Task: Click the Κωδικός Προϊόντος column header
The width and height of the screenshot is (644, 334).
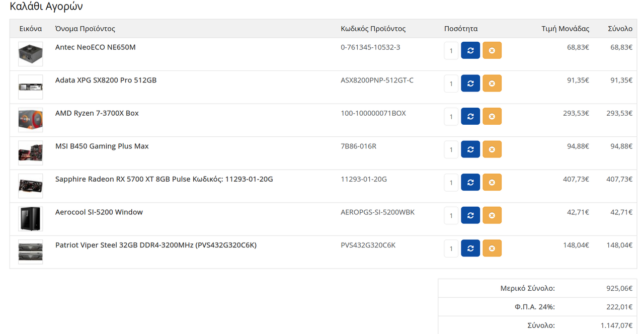Action: click(x=373, y=29)
